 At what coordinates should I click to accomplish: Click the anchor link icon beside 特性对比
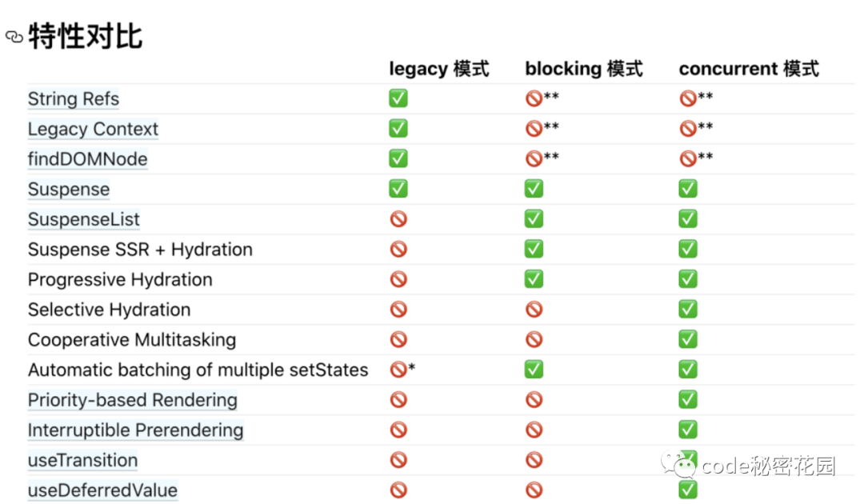click(x=14, y=37)
